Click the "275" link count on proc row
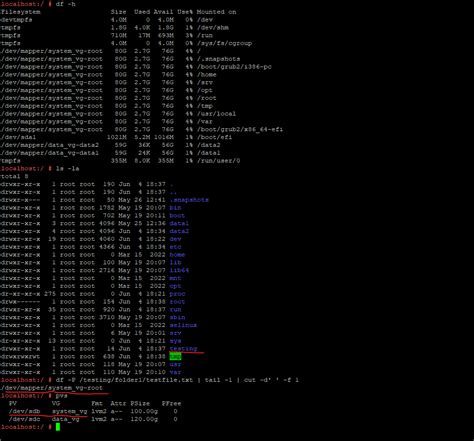This screenshot has width=474, height=441. (50, 294)
